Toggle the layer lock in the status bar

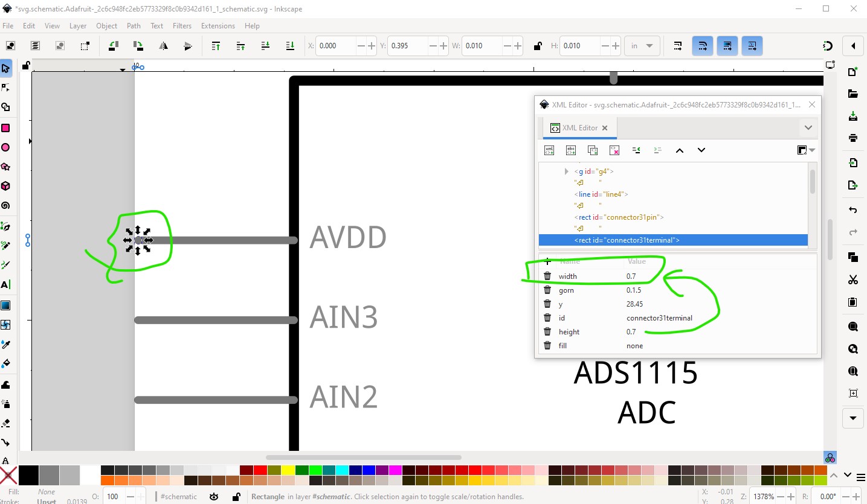pyautogui.click(x=236, y=497)
